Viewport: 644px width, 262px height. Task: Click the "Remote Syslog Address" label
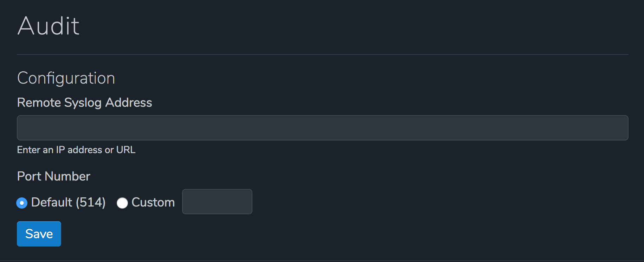[x=84, y=103]
